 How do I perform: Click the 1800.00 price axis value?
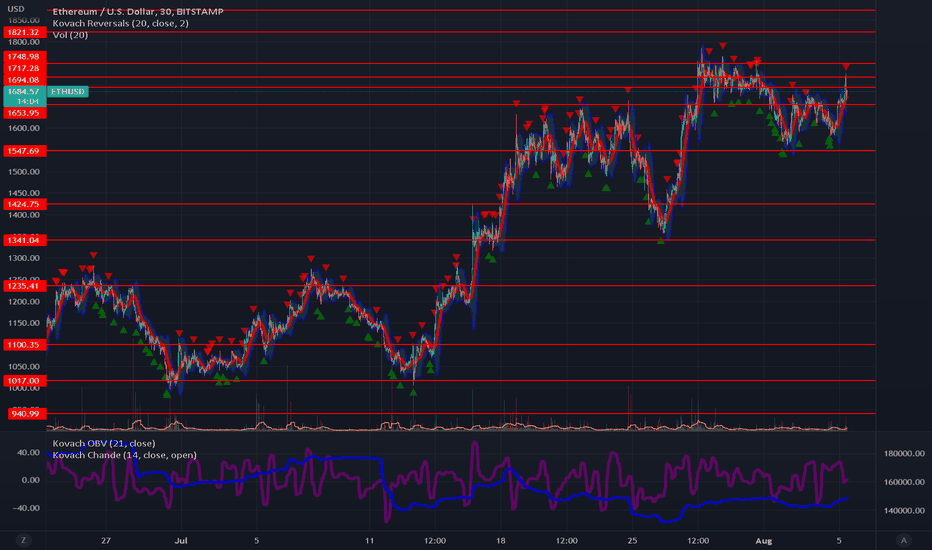pyautogui.click(x=24, y=42)
